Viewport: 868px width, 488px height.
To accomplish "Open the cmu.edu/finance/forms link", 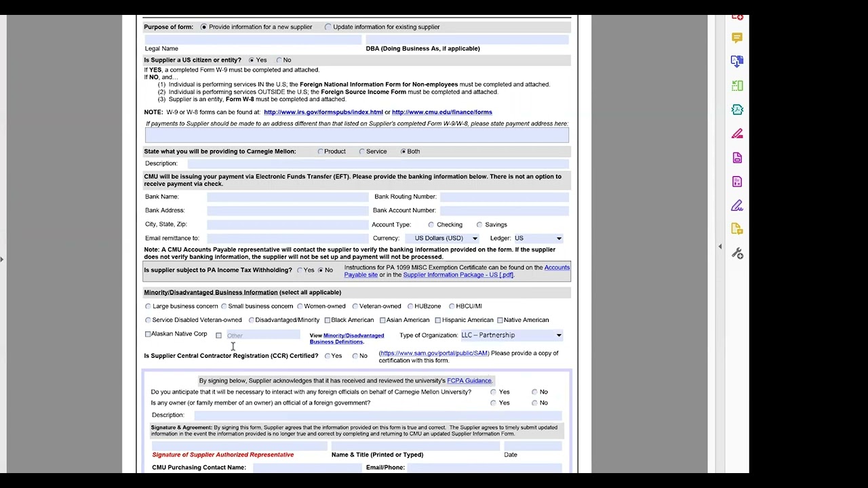I will [442, 113].
